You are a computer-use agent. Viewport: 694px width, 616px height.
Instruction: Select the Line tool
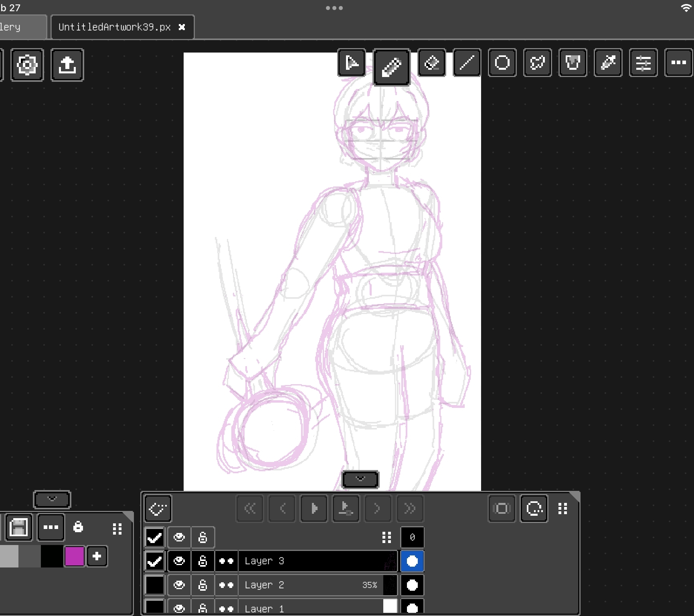tap(467, 63)
